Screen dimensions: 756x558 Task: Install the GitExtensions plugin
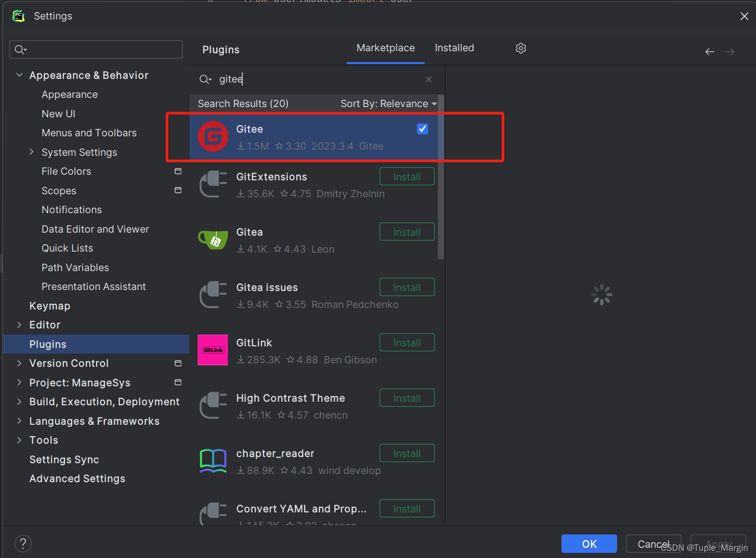click(407, 177)
